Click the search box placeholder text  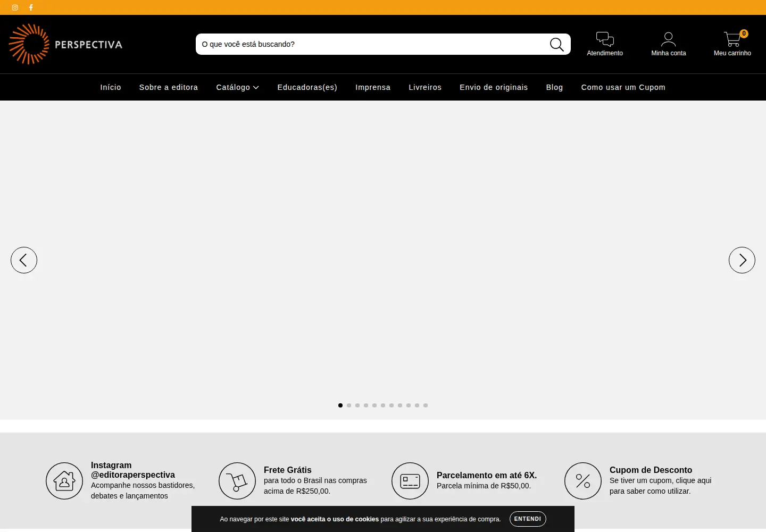pyautogui.click(x=248, y=44)
